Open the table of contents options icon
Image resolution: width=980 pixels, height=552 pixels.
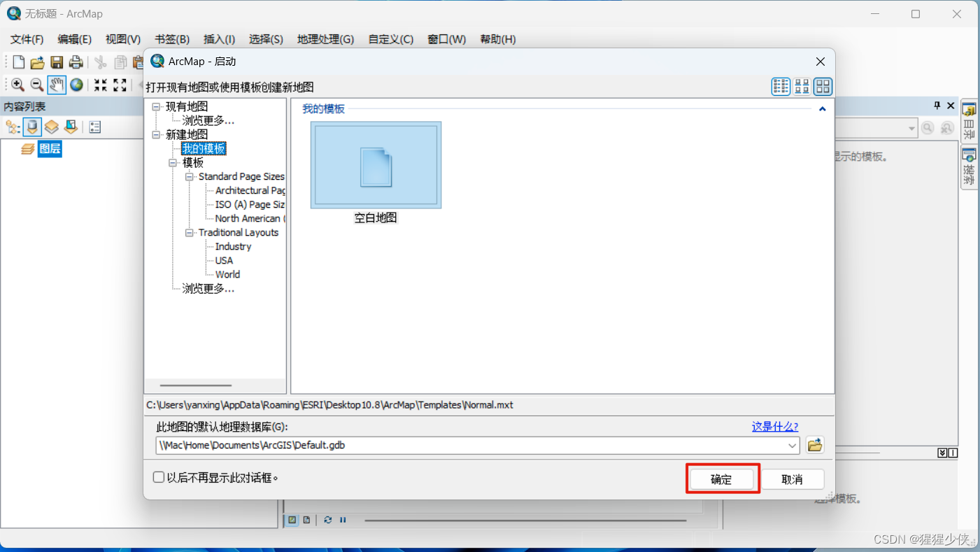pos(96,127)
